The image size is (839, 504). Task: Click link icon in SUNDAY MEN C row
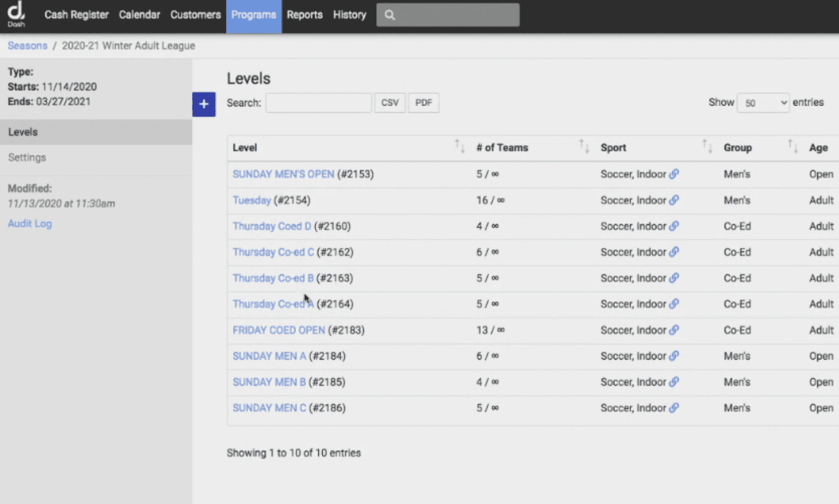[x=674, y=408]
